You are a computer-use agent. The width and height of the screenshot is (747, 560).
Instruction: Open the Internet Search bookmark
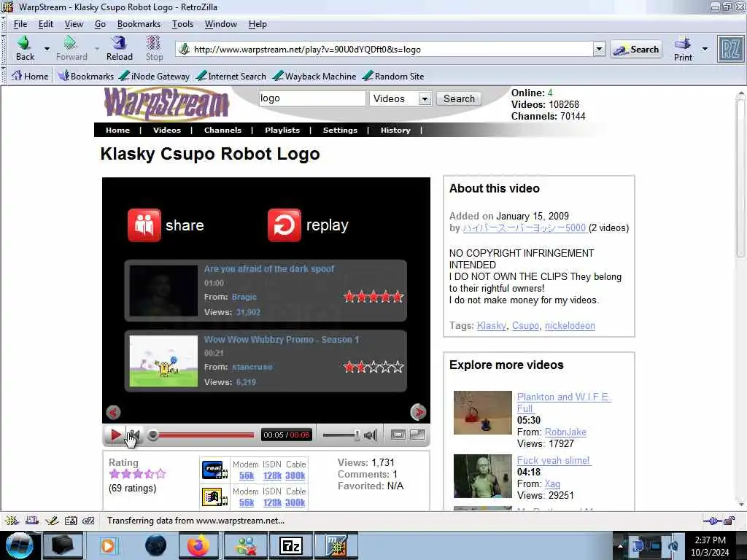pos(231,76)
